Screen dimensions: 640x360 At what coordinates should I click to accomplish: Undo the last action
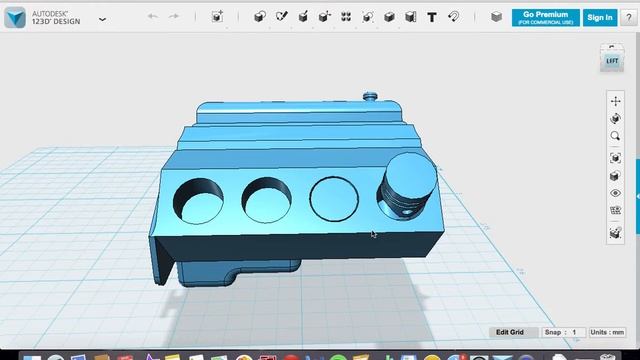(x=153, y=16)
